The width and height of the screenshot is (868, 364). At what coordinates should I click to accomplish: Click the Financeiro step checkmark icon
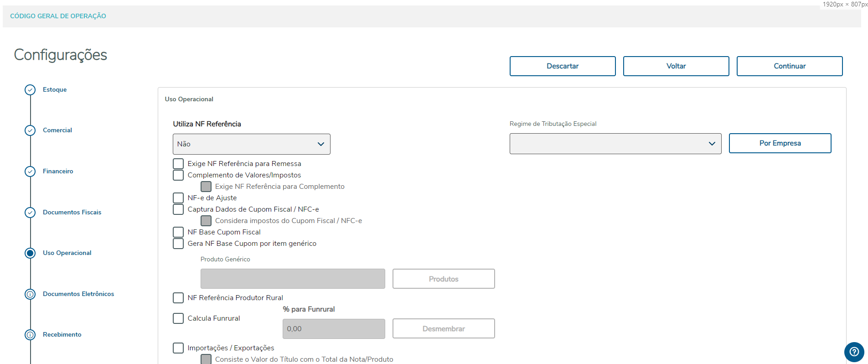[x=30, y=172]
